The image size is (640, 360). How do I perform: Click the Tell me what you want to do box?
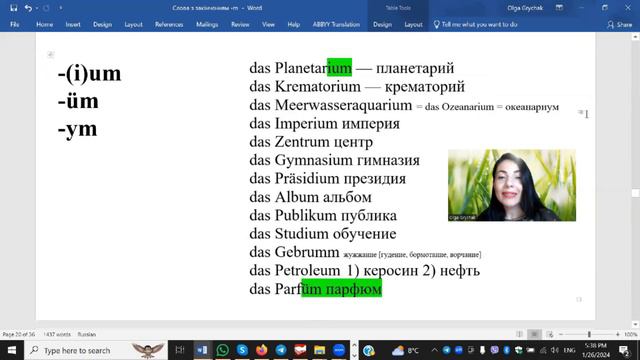pos(476,24)
